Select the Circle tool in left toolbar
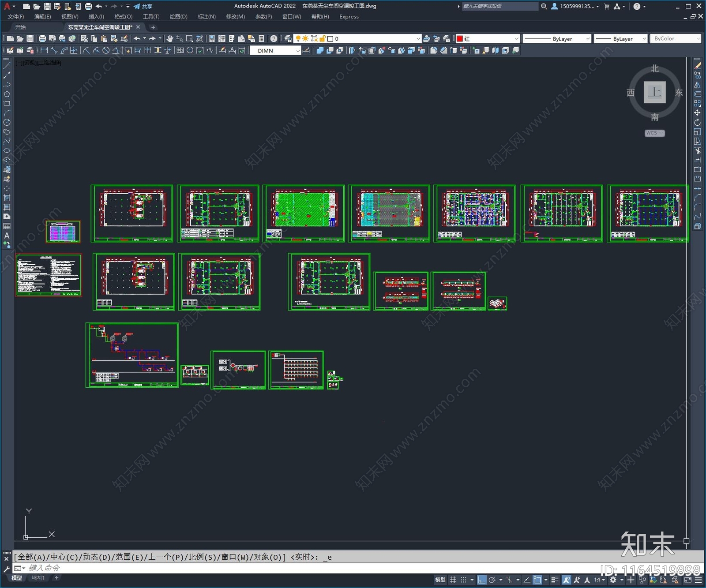This screenshot has width=706, height=588. point(7,122)
